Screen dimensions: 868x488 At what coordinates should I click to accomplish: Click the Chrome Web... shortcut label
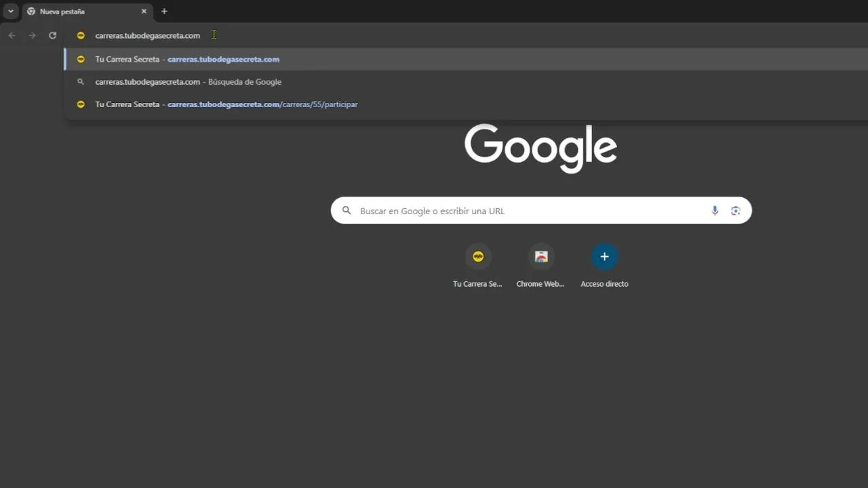tap(540, 284)
